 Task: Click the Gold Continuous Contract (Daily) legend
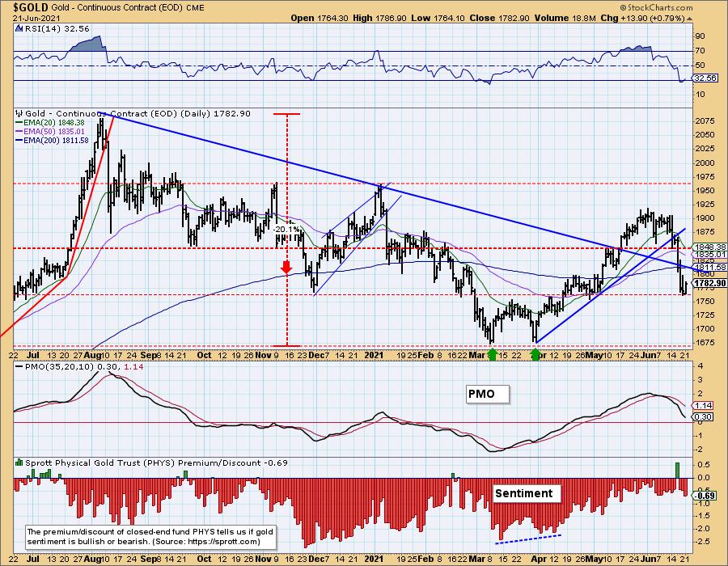coord(138,113)
